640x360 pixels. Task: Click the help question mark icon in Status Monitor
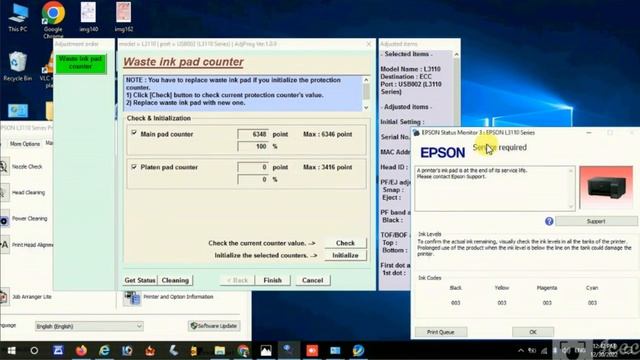[549, 221]
